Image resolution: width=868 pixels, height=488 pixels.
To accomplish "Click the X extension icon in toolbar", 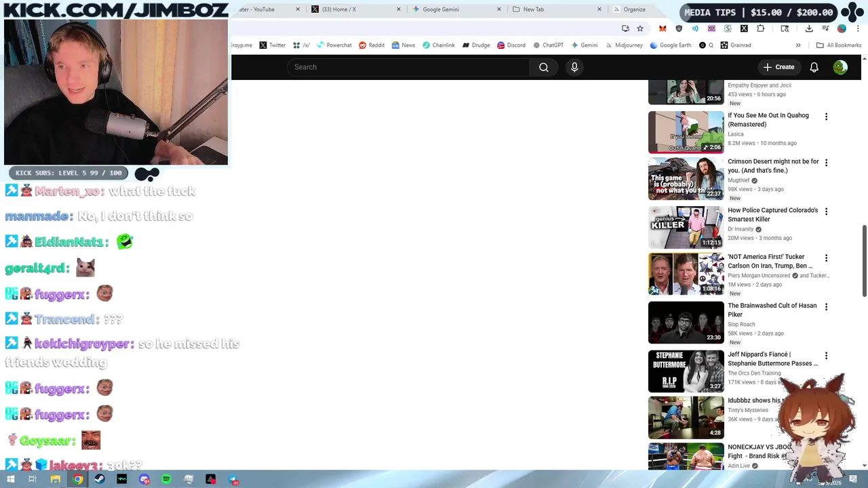I will click(744, 28).
